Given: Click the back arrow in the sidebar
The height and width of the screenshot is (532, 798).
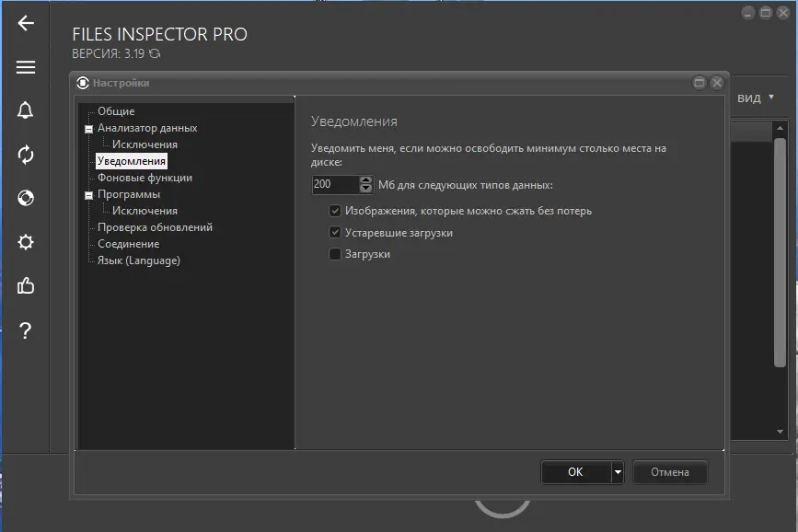Looking at the screenshot, I should tap(26, 23).
